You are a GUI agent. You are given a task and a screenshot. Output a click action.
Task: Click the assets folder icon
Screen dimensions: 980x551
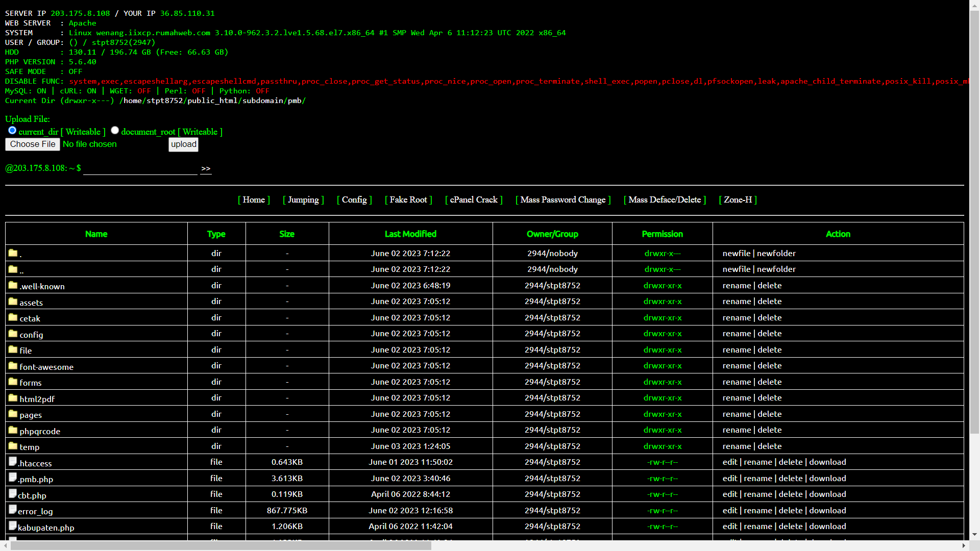click(13, 302)
